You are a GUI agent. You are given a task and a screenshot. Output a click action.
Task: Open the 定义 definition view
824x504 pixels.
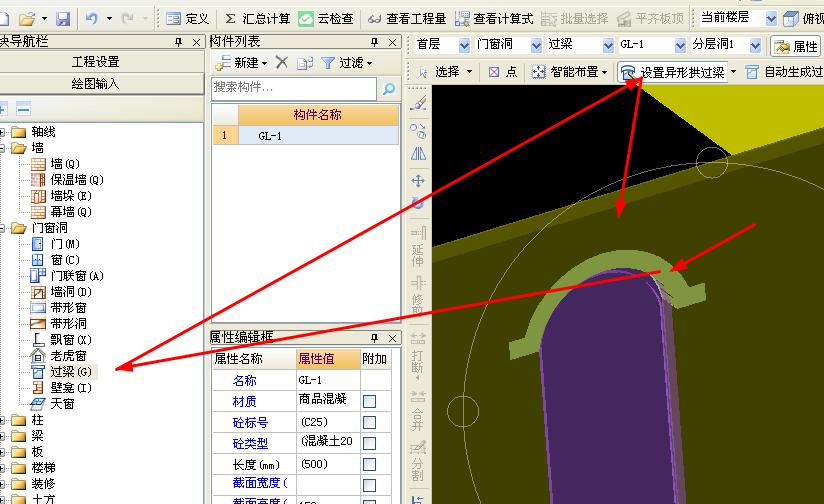[188, 19]
